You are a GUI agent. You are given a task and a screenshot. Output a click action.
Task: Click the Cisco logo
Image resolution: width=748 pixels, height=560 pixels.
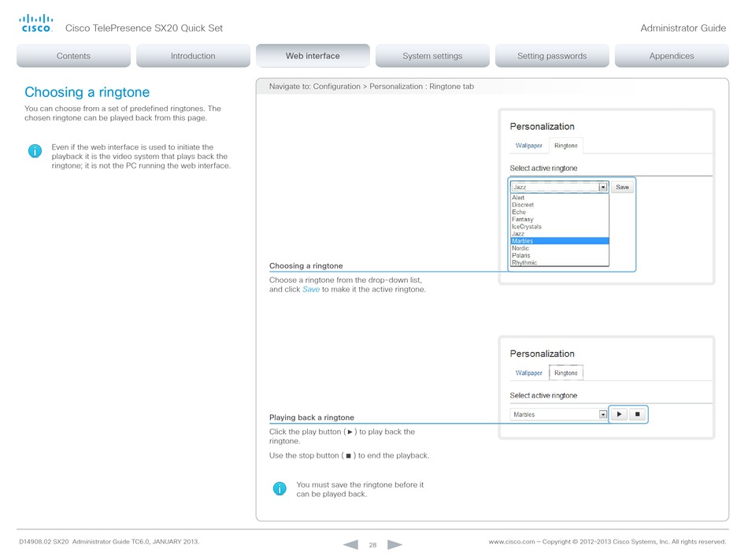coord(35,24)
